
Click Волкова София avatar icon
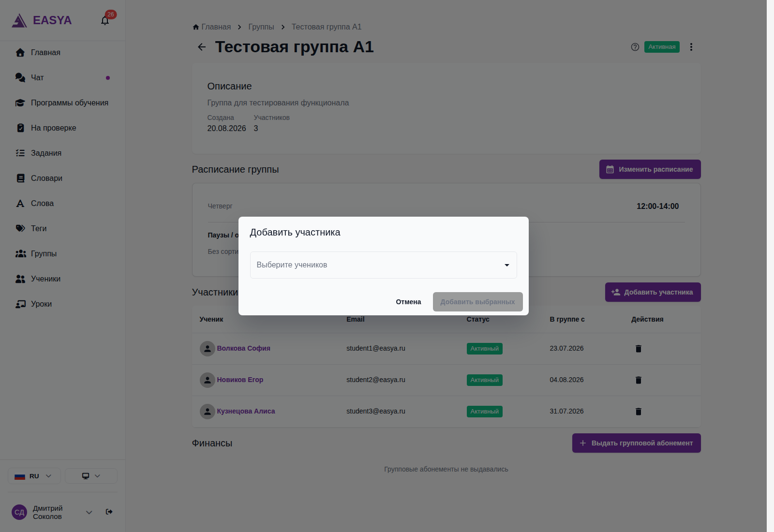208,349
